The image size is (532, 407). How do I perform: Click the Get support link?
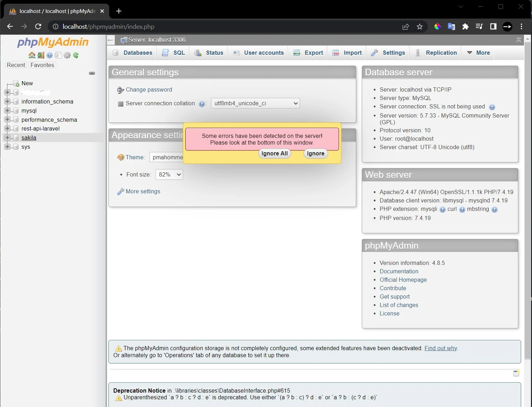pyautogui.click(x=395, y=296)
